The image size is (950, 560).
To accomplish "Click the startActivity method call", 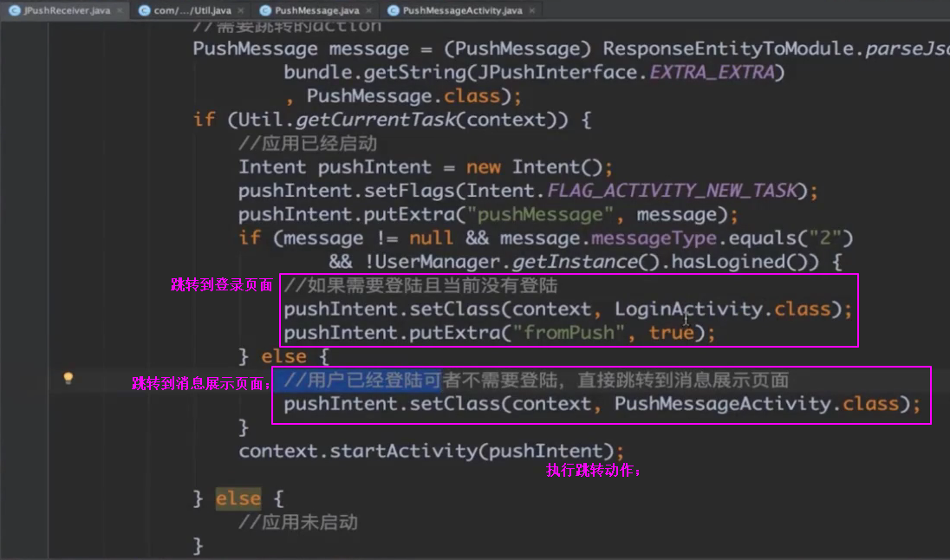I will 403,451.
